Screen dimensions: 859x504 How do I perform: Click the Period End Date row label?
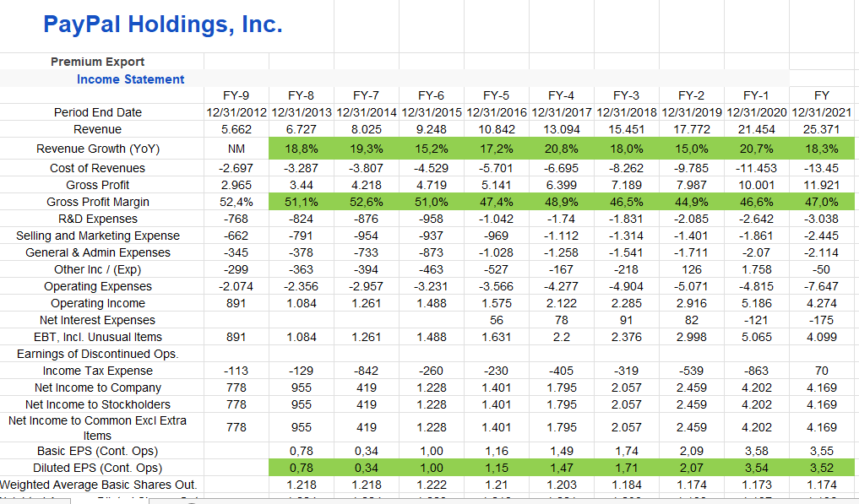point(98,112)
